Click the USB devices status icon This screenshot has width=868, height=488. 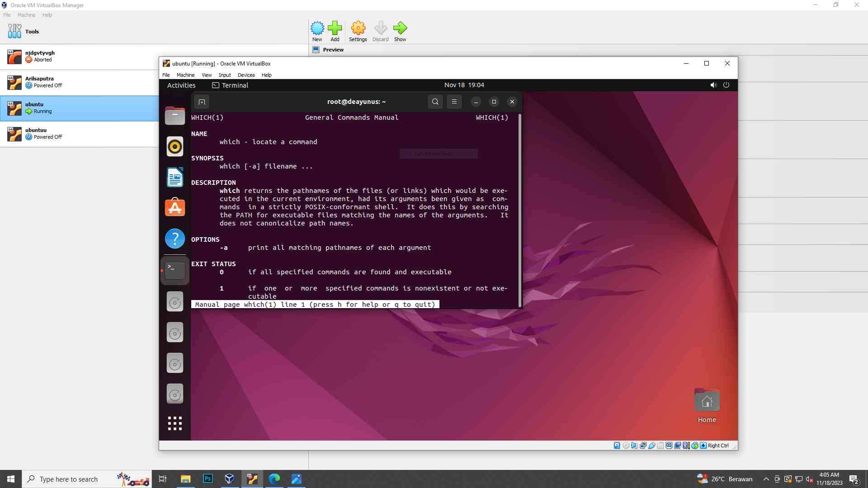652,446
